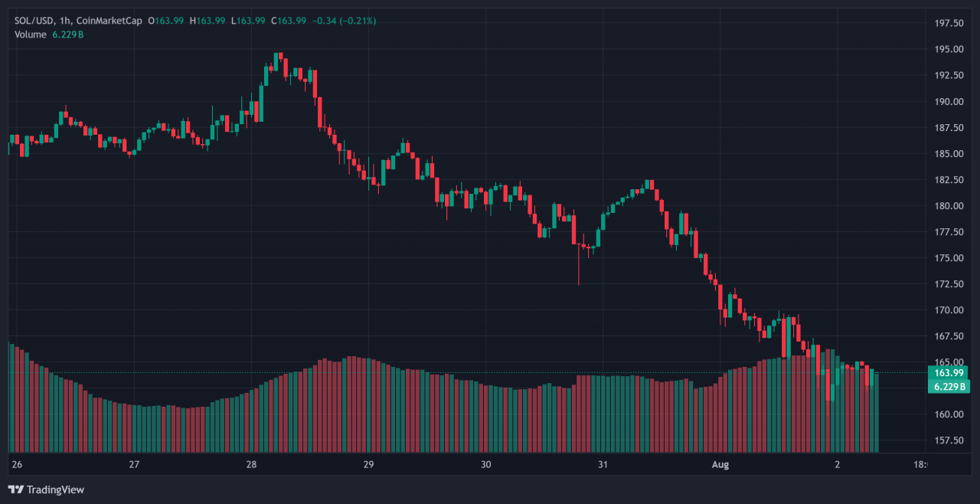Click the current price tag 163.99
Image resolution: width=980 pixels, height=504 pixels.
(949, 373)
